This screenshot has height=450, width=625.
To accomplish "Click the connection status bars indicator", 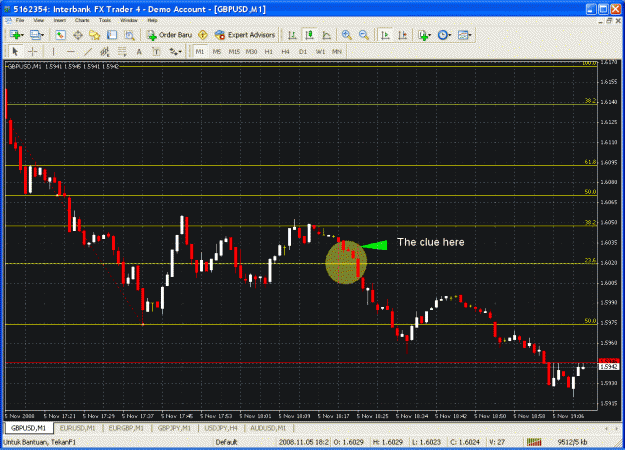I will pos(534,442).
